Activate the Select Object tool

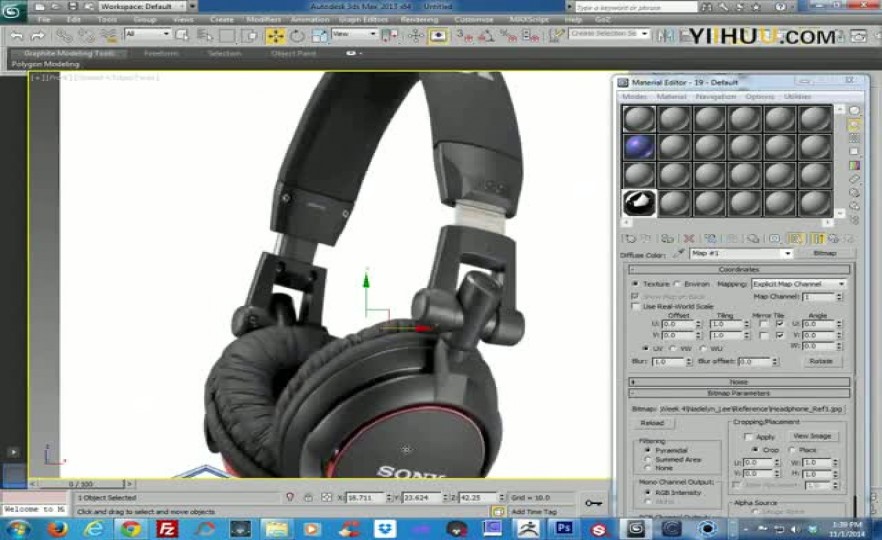(x=182, y=35)
